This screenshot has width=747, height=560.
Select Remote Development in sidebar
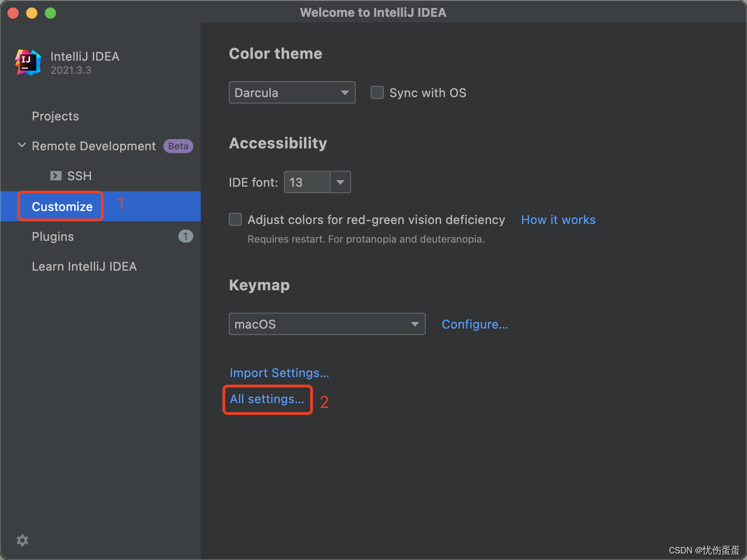[x=93, y=146]
